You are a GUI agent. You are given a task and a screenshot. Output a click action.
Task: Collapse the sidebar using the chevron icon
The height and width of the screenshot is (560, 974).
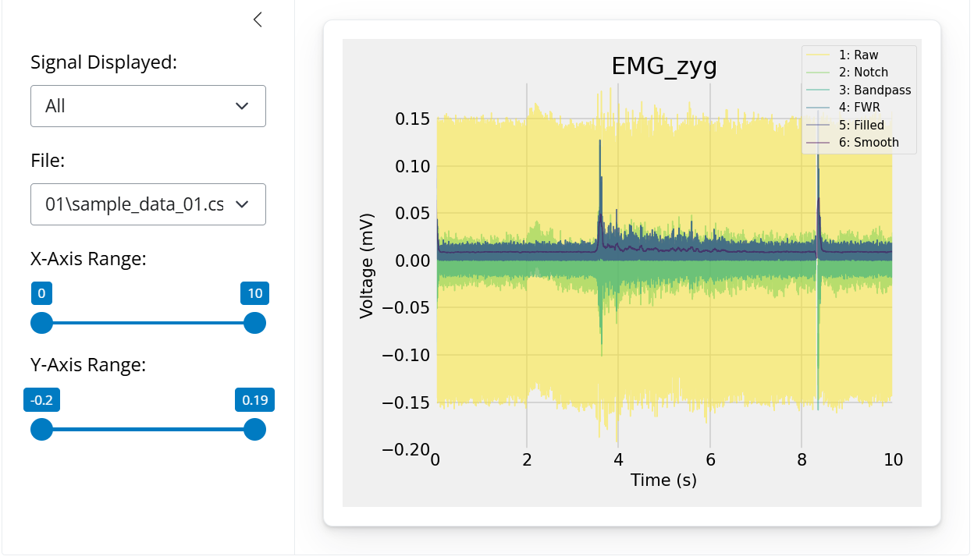[x=258, y=20]
